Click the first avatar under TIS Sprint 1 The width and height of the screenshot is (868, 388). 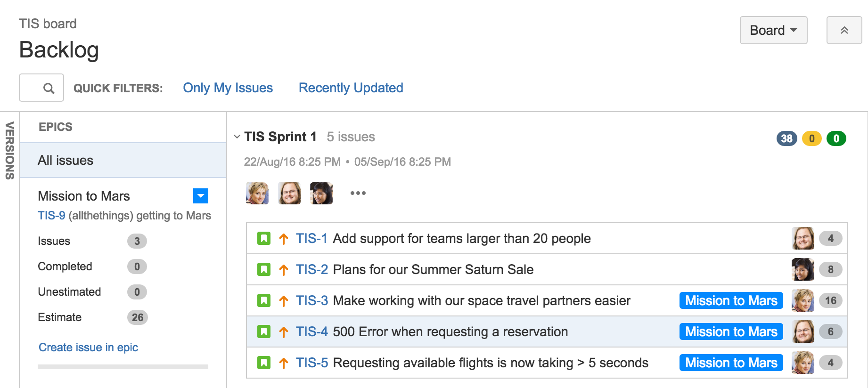tap(257, 193)
